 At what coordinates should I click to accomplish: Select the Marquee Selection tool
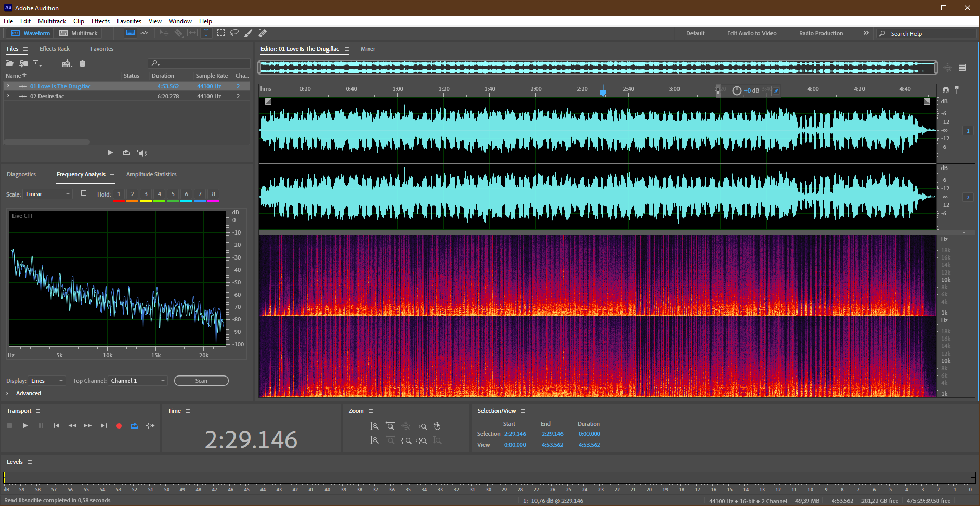(x=221, y=33)
